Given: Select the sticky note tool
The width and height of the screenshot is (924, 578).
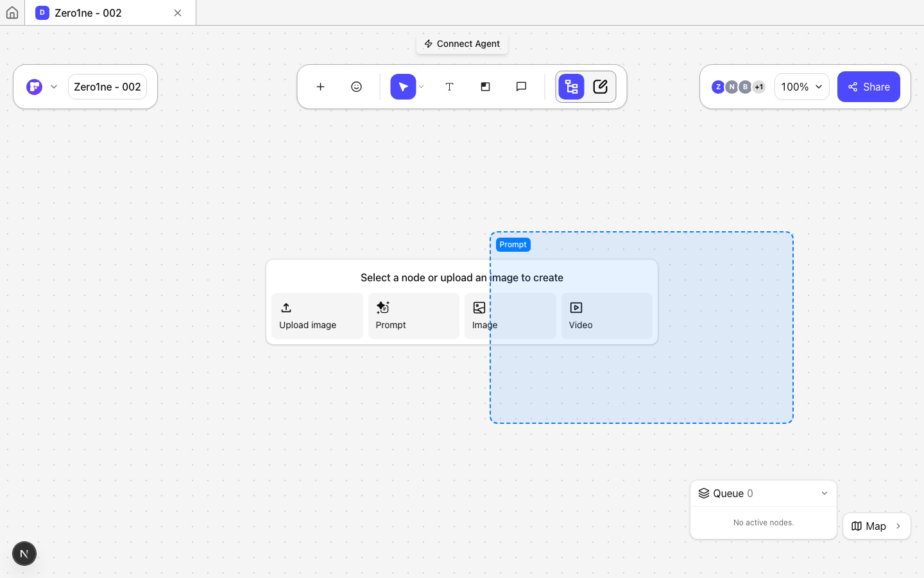Looking at the screenshot, I should (x=485, y=87).
